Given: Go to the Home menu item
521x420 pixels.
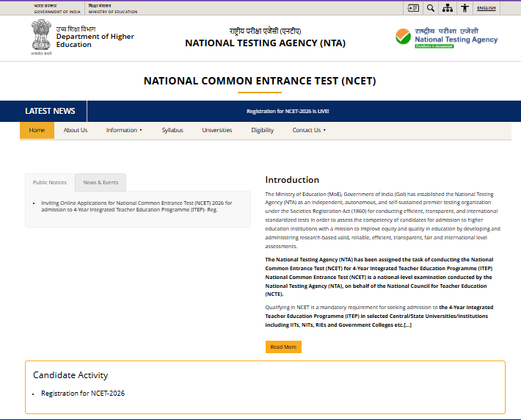Looking at the screenshot, I should (37, 130).
